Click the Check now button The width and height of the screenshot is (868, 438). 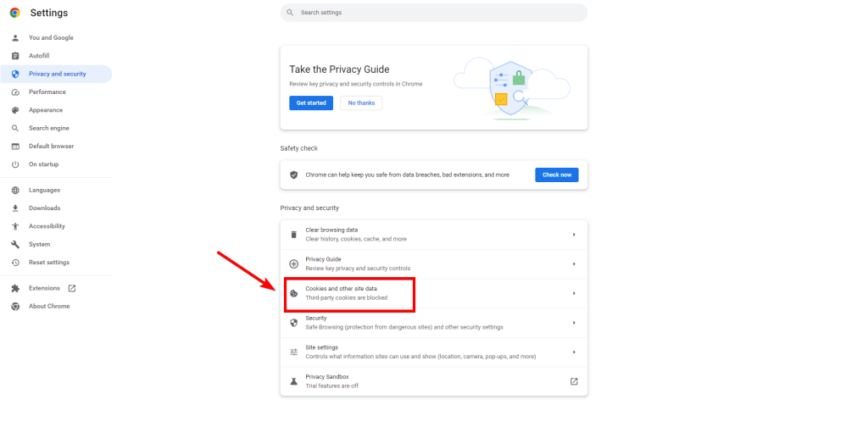(557, 175)
